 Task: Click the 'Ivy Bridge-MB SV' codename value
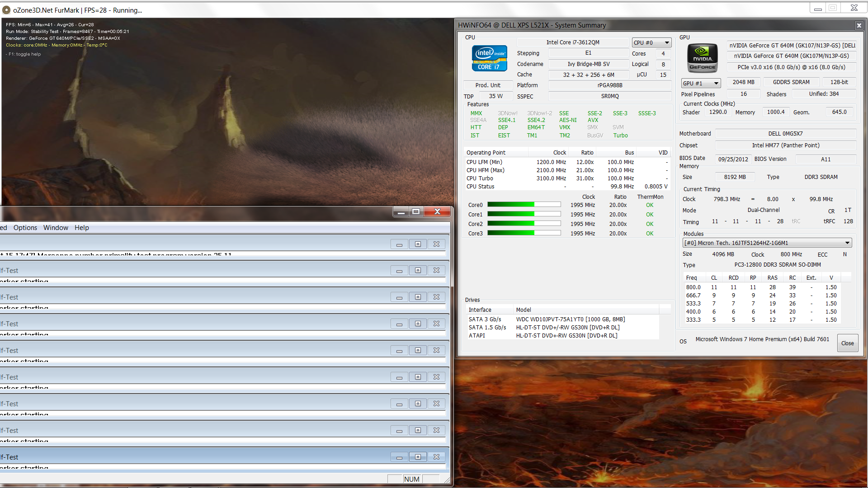coord(588,64)
